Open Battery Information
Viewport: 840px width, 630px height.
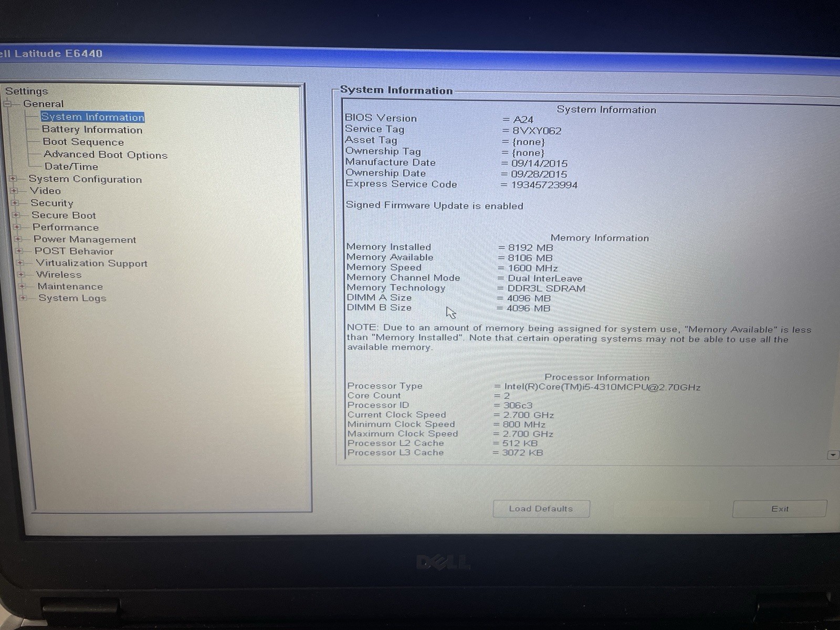[x=92, y=130]
